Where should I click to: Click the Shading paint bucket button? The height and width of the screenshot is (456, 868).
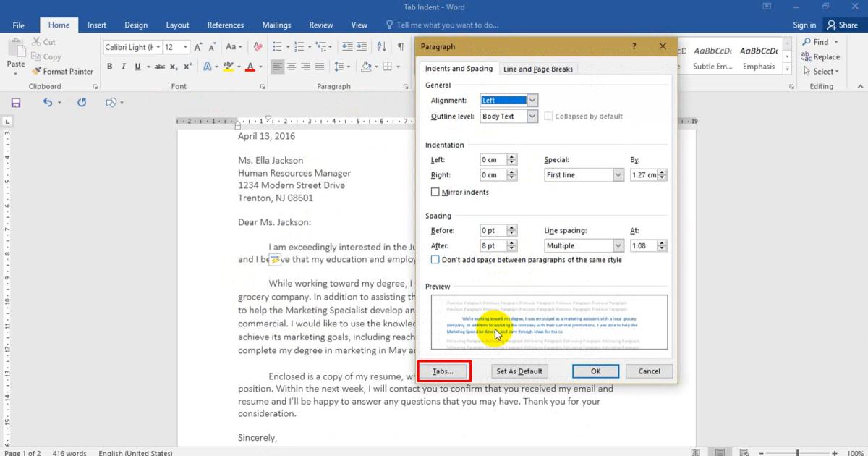click(x=366, y=67)
